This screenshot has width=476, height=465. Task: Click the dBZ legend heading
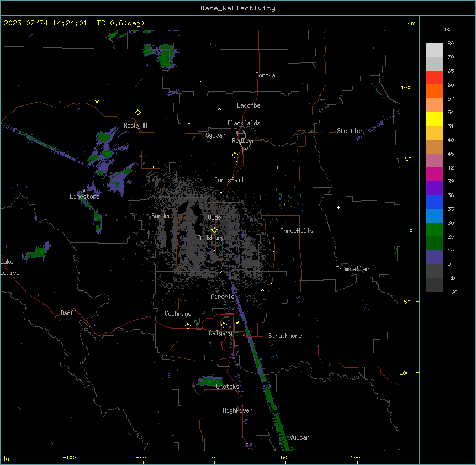[447, 29]
